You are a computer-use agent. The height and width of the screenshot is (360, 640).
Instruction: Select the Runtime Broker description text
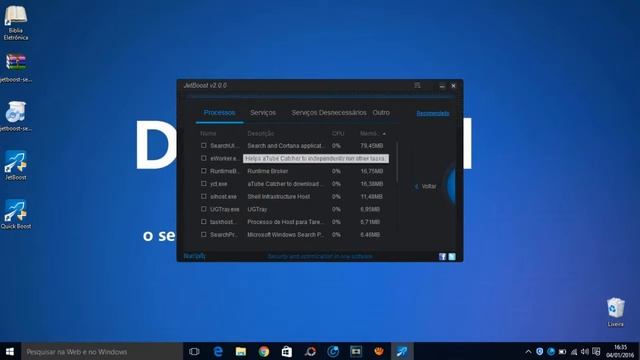[268, 171]
